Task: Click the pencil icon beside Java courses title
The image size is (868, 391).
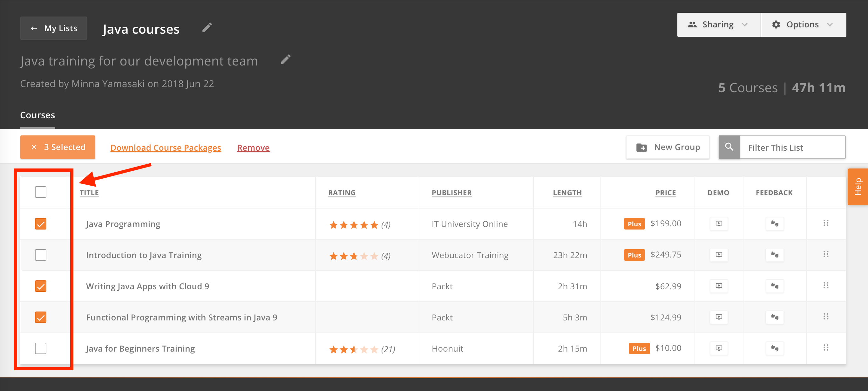Action: 207,28
